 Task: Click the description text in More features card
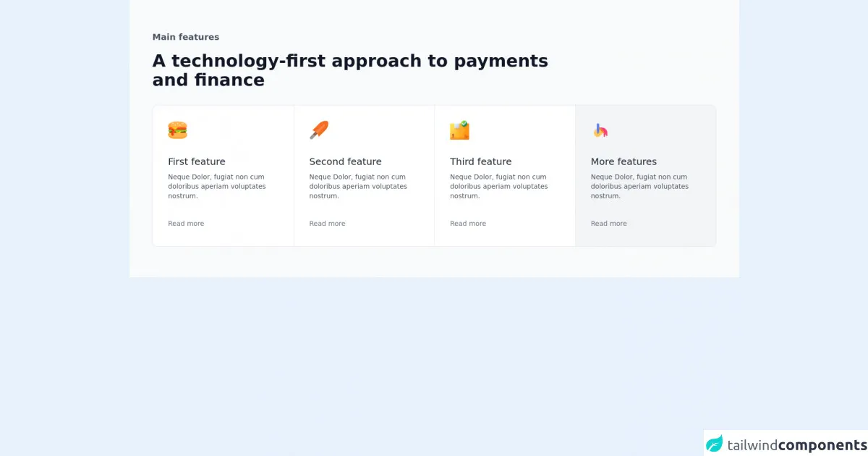[639, 186]
